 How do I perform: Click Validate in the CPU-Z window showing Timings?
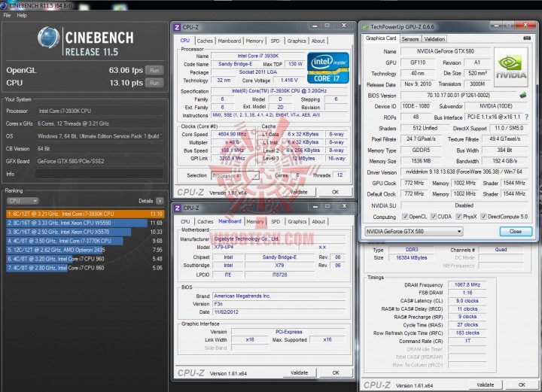(485, 384)
